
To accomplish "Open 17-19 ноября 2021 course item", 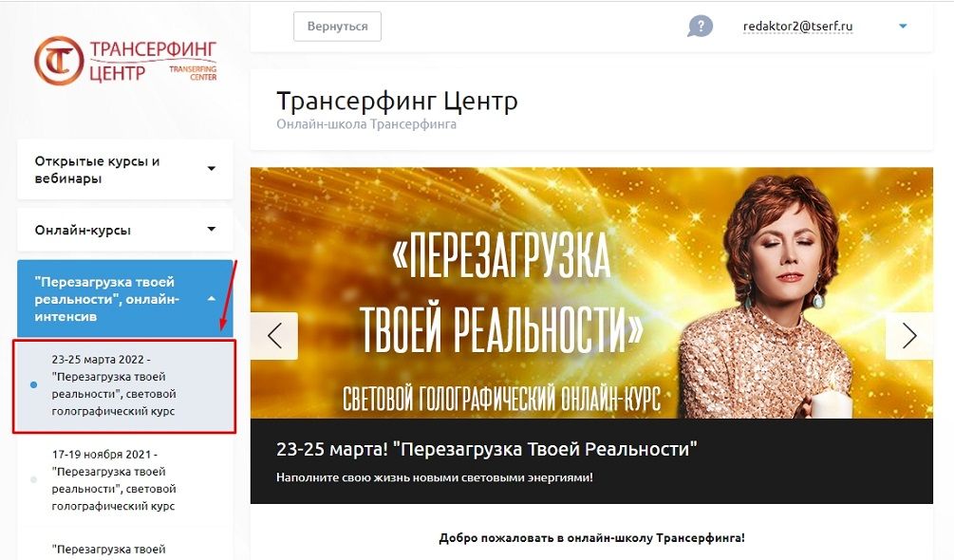I will [x=124, y=480].
